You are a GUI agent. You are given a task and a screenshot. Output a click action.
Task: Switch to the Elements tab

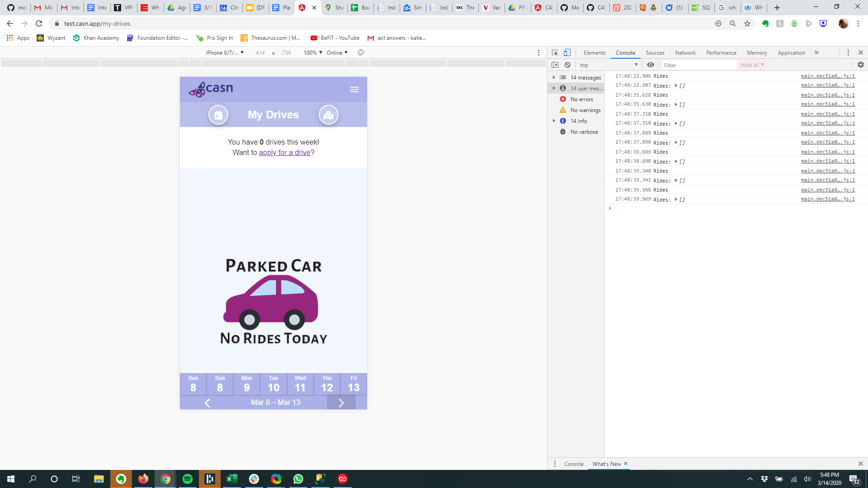coord(594,53)
